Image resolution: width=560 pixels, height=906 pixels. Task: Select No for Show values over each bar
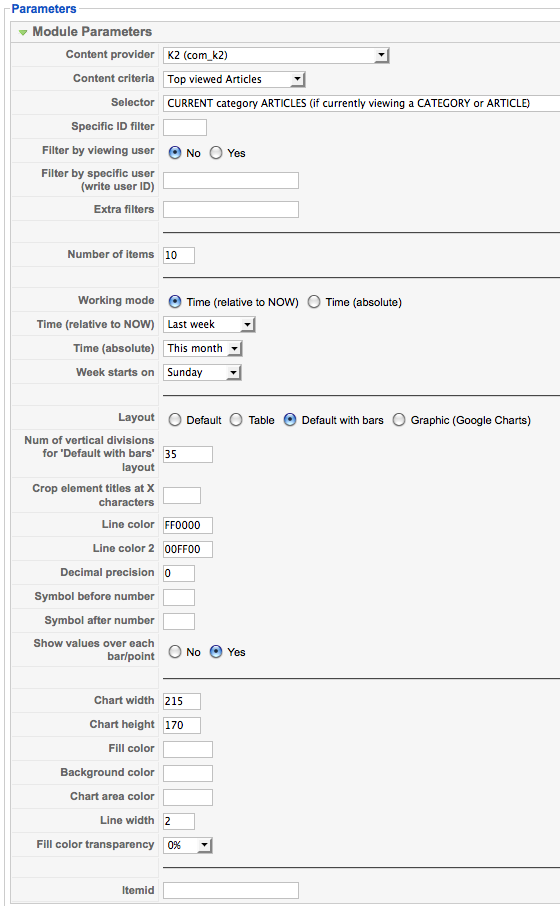[x=175, y=652]
